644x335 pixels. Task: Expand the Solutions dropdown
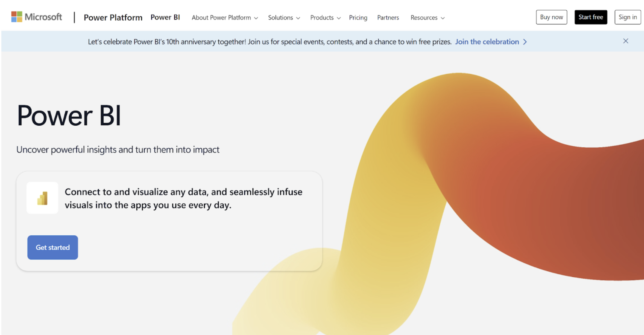coord(284,18)
